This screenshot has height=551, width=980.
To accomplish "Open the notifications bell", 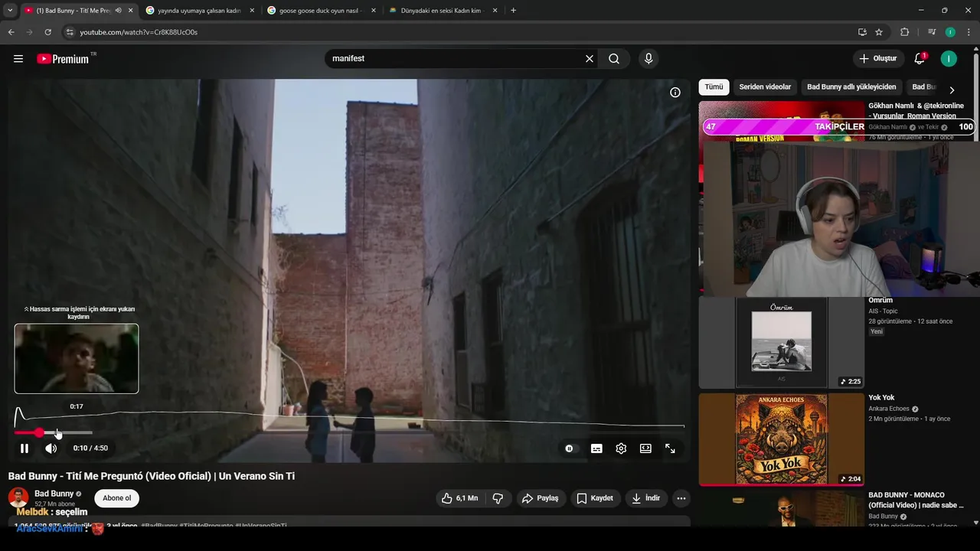I will pos(920,59).
